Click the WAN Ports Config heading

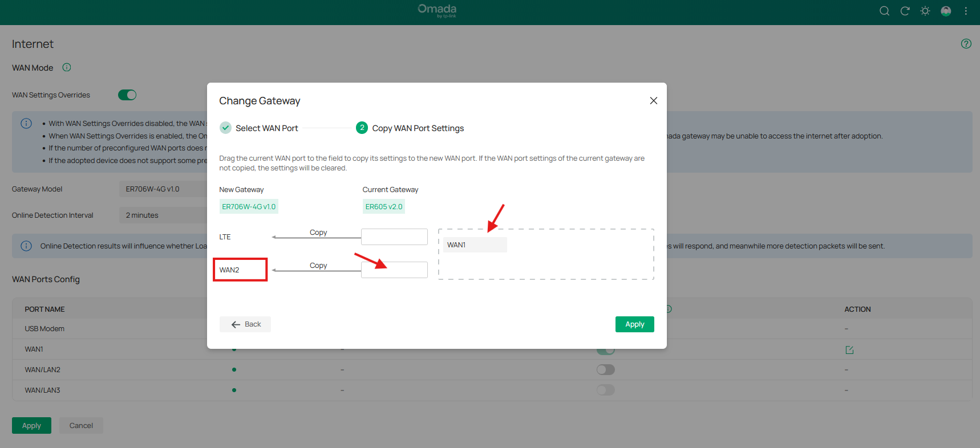46,279
